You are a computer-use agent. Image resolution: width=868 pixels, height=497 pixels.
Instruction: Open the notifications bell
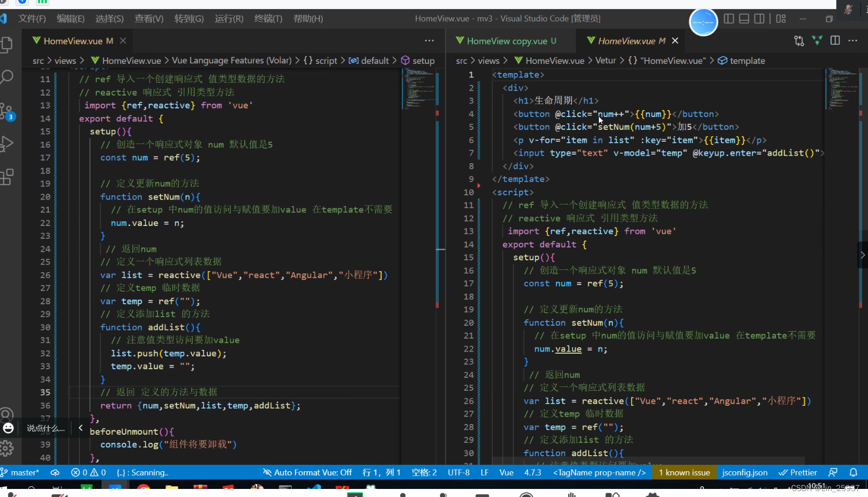(x=853, y=473)
